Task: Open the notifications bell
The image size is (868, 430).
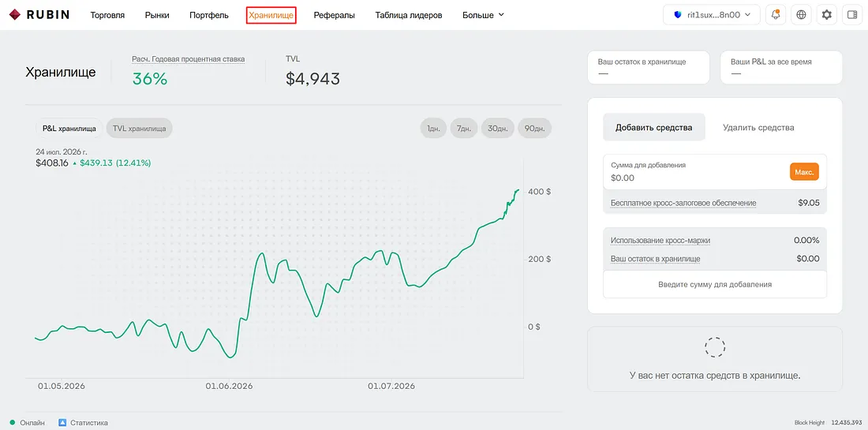Action: [x=775, y=15]
